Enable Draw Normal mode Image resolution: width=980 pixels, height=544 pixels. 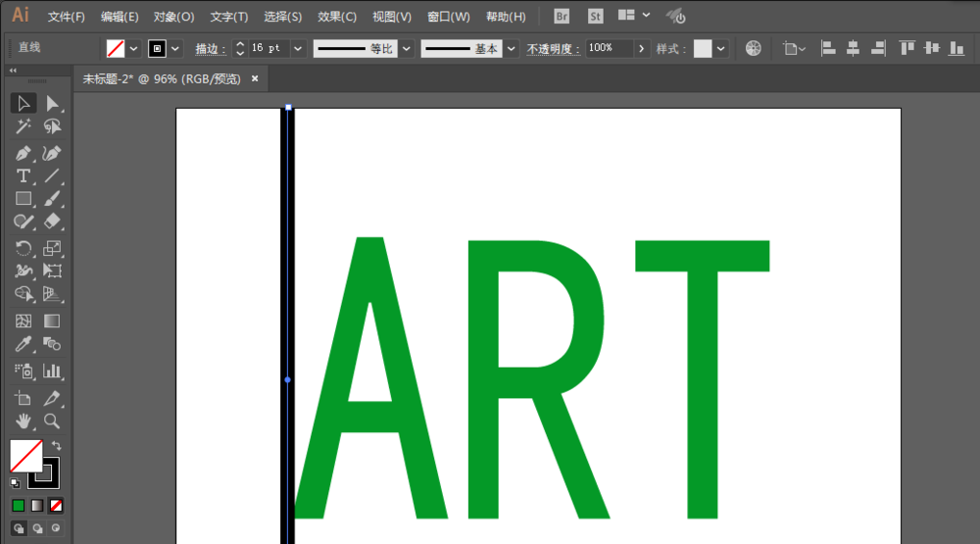[x=19, y=528]
